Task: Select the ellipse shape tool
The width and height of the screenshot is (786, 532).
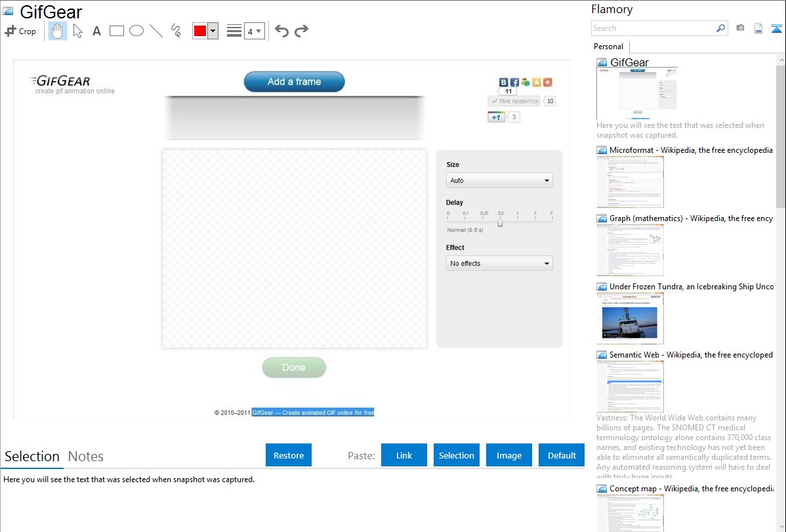Action: 136,31
